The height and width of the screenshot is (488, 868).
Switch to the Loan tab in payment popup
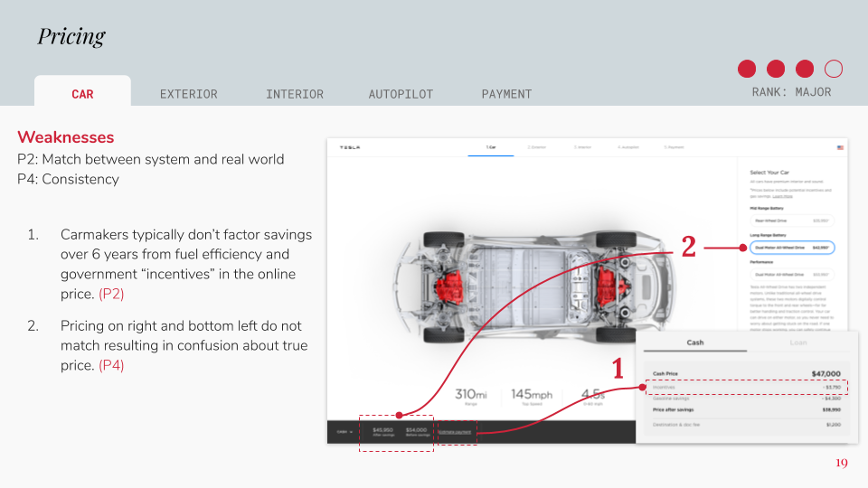(798, 343)
